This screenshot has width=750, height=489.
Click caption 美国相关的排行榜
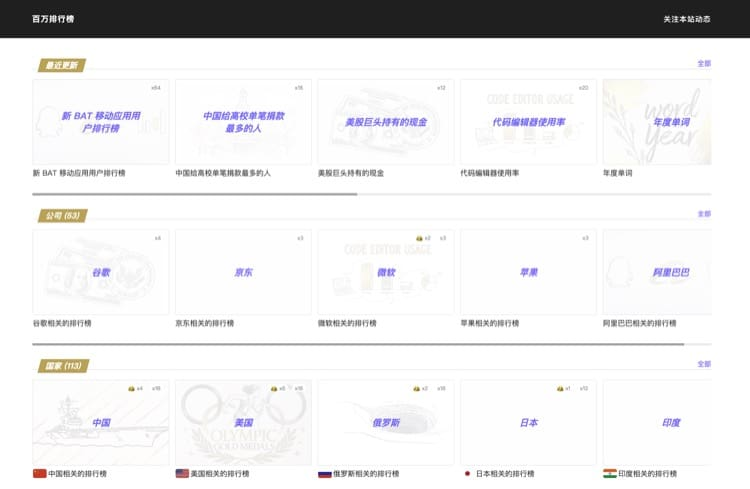tap(220, 474)
